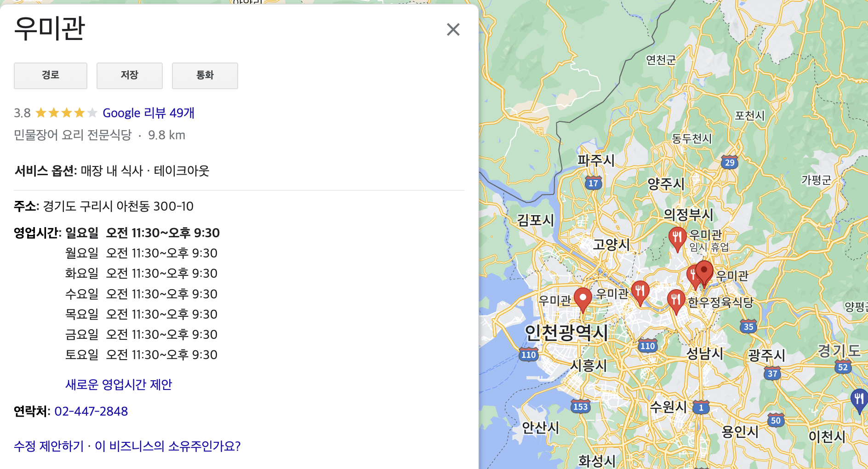Click highway 17 shield near 파주시
Viewport: 868px width, 469px height.
[593, 183]
